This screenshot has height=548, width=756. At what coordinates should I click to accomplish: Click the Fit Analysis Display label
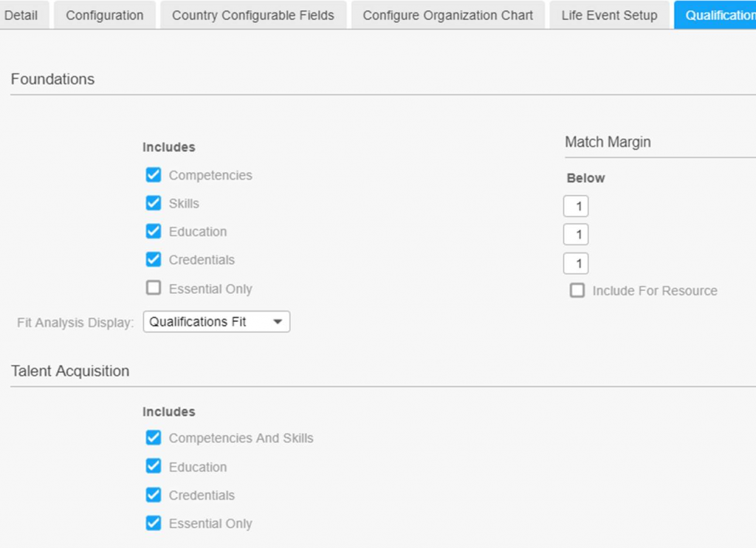pos(75,322)
